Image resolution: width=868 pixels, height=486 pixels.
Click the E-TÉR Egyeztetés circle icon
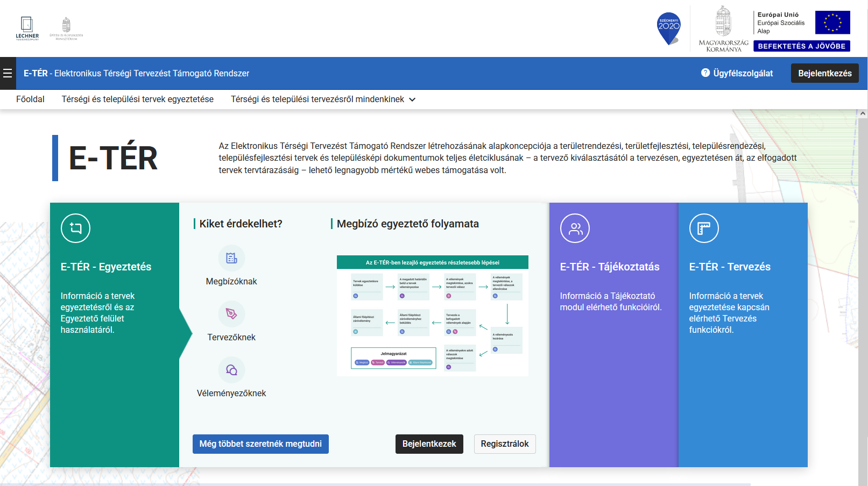tap(75, 228)
